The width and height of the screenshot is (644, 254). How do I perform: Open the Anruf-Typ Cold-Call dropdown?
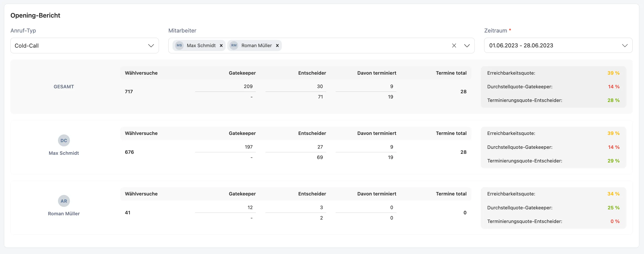click(x=85, y=46)
